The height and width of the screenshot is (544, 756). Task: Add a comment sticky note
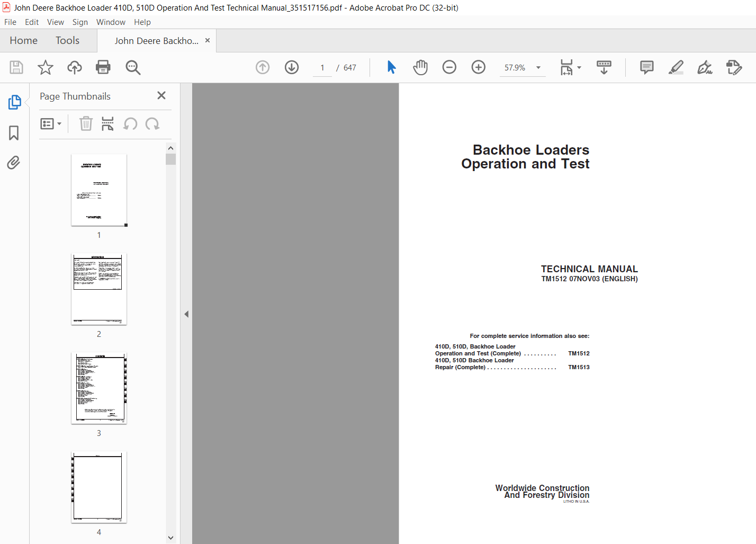coord(647,67)
